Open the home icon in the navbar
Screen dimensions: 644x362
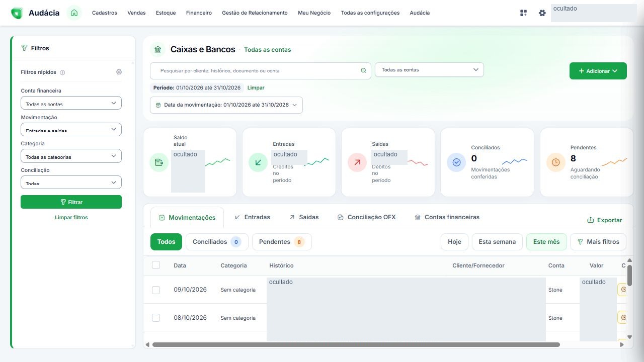click(74, 13)
